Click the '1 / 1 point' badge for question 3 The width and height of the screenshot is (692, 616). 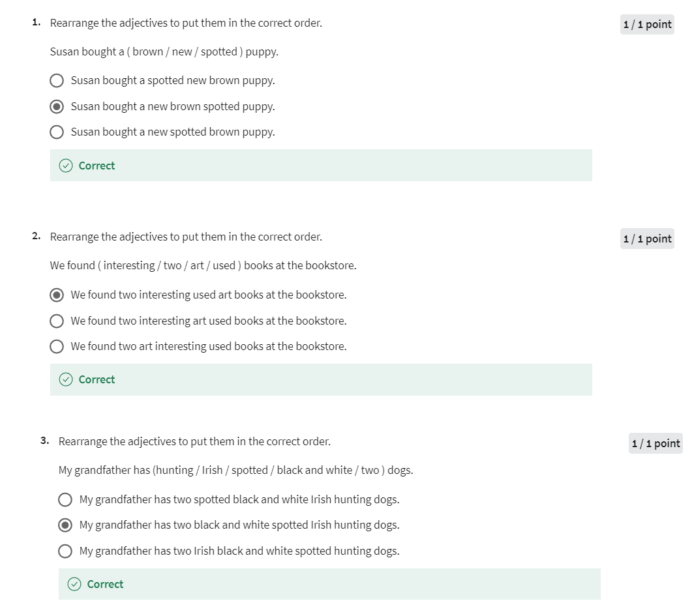coord(655,443)
